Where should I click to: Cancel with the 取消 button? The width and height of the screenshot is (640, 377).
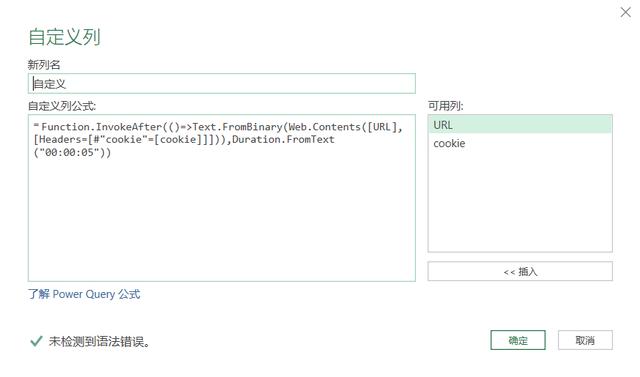point(585,340)
